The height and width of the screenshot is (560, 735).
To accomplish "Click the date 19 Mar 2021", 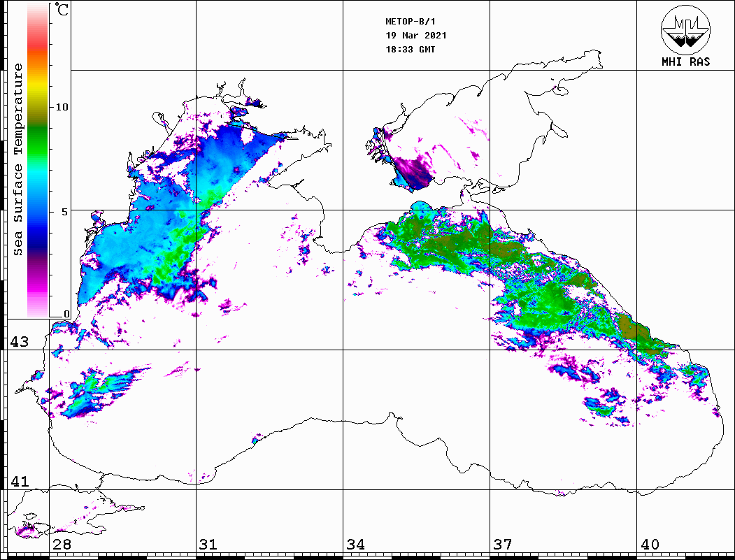I will coord(416,36).
